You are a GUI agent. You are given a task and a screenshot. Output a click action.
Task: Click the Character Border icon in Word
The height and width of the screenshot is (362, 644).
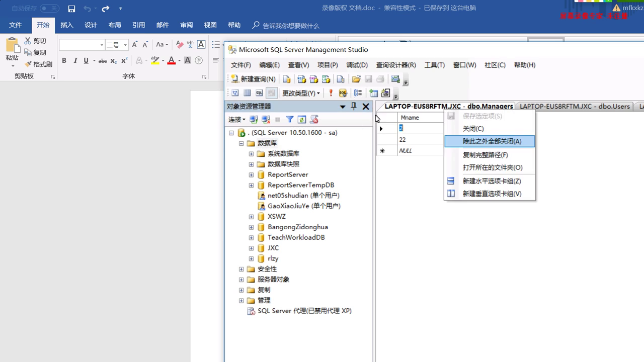(201, 45)
